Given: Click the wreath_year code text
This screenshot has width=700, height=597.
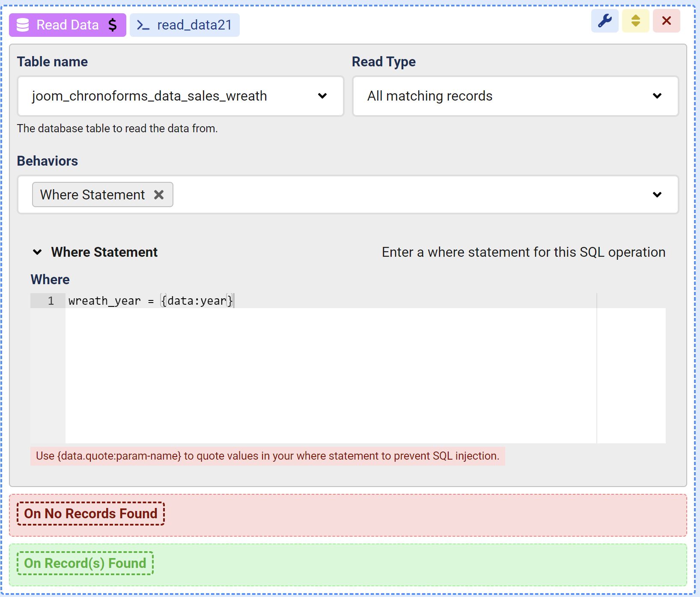Looking at the screenshot, I should [x=104, y=301].
